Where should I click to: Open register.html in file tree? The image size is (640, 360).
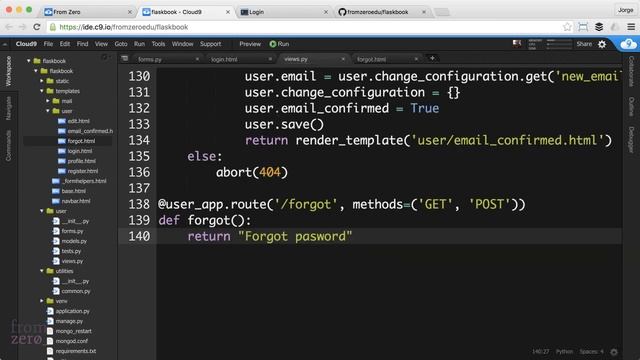tap(82, 171)
